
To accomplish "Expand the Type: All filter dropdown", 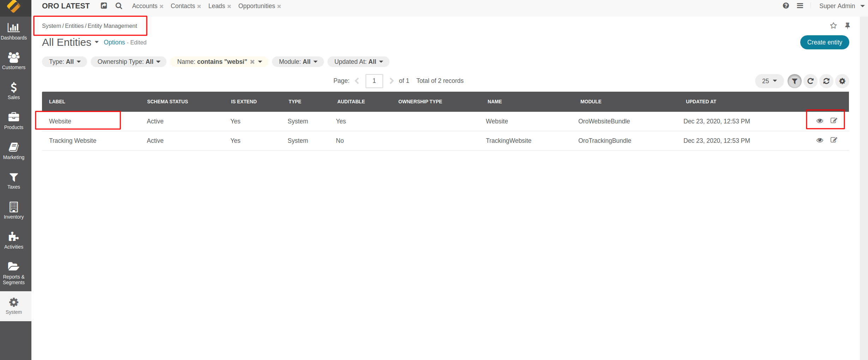I will point(64,61).
